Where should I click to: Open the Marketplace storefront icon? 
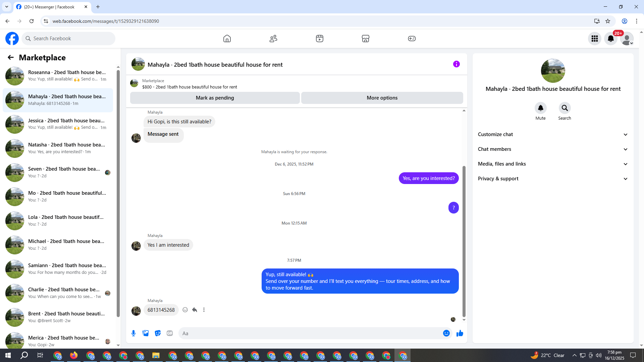pyautogui.click(x=366, y=39)
